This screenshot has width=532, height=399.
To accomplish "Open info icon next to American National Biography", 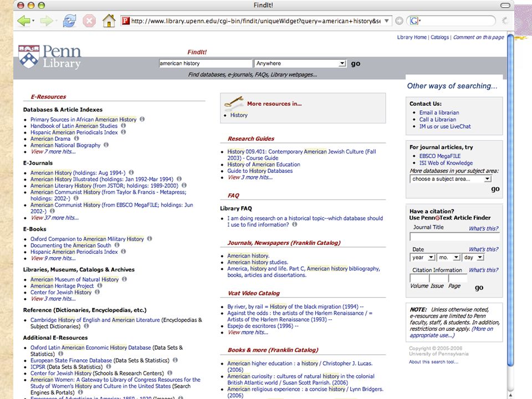I will [x=106, y=145].
